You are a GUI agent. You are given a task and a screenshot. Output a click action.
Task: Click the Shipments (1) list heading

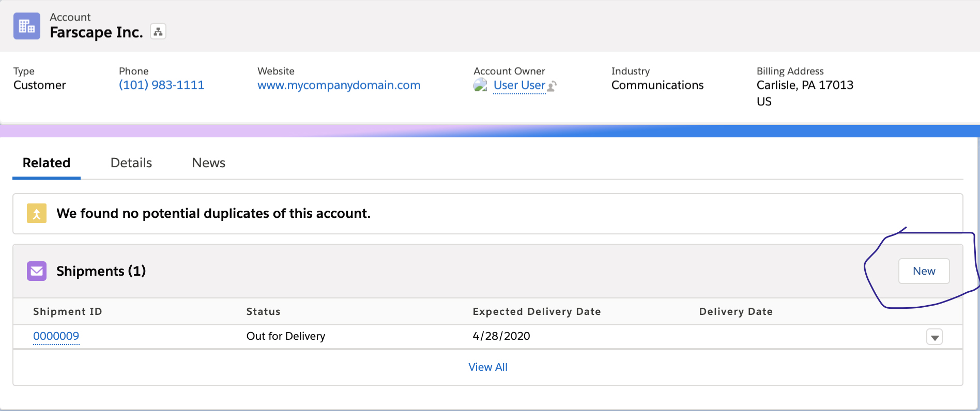101,271
